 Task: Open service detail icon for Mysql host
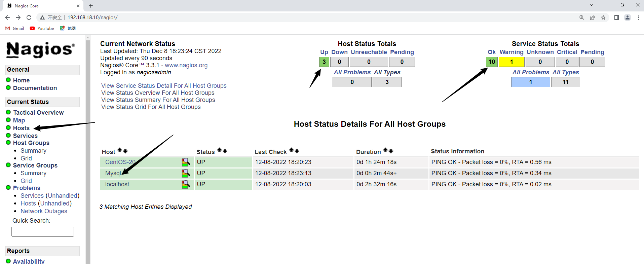186,173
